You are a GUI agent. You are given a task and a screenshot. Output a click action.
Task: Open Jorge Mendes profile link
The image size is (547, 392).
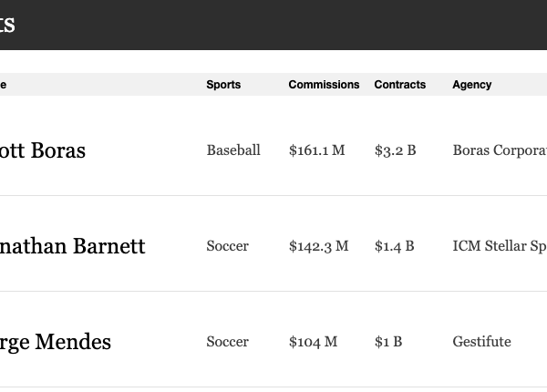point(56,342)
